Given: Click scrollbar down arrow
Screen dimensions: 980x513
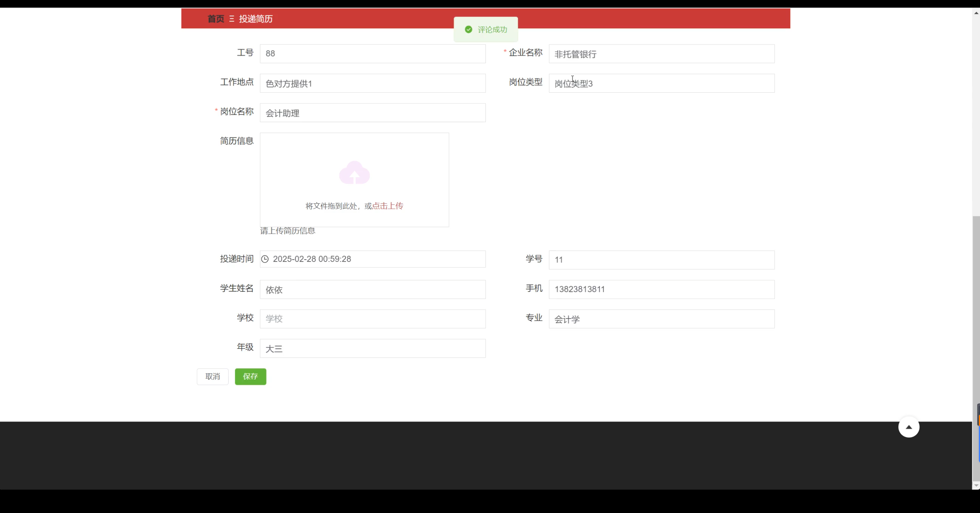Looking at the screenshot, I should pyautogui.click(x=976, y=485).
